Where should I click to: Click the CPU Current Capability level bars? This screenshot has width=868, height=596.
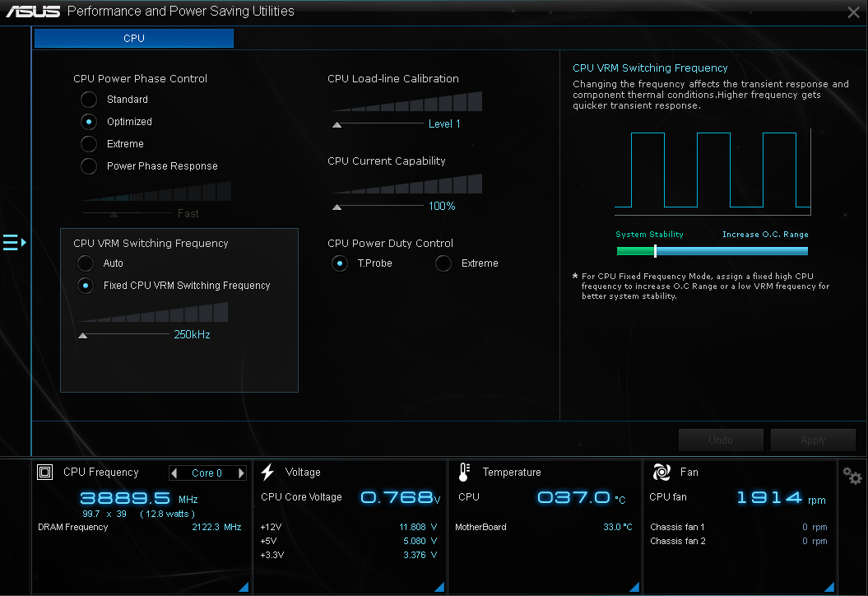[x=407, y=184]
